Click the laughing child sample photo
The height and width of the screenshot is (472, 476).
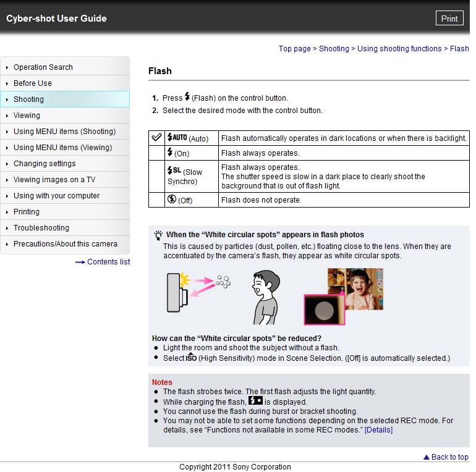coord(365,289)
